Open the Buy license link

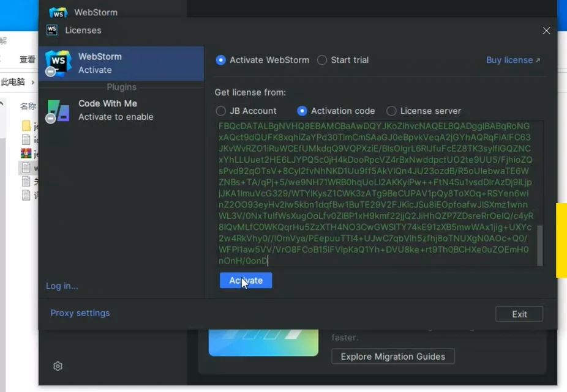(x=513, y=60)
